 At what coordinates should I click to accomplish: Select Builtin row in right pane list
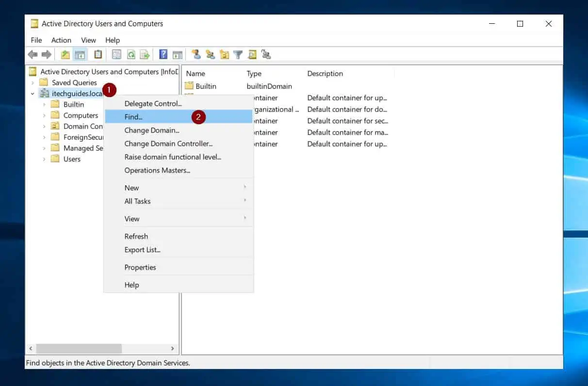(206, 86)
